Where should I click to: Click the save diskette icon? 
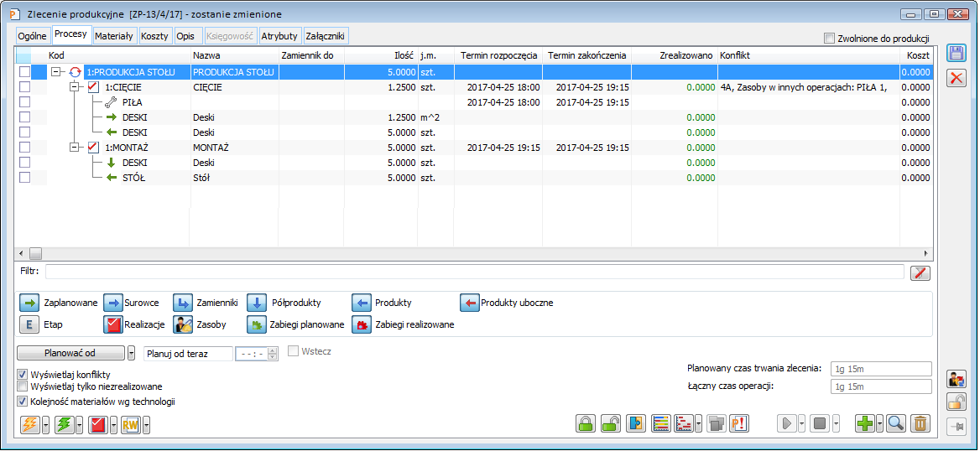(956, 53)
